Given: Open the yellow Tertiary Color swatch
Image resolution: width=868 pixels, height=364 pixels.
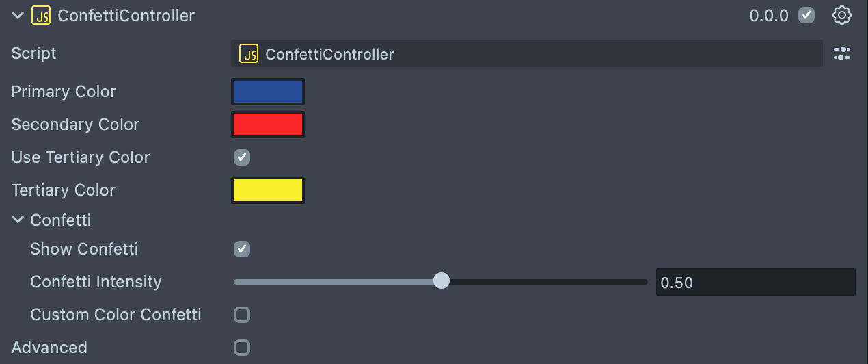Looking at the screenshot, I should coord(268,190).
